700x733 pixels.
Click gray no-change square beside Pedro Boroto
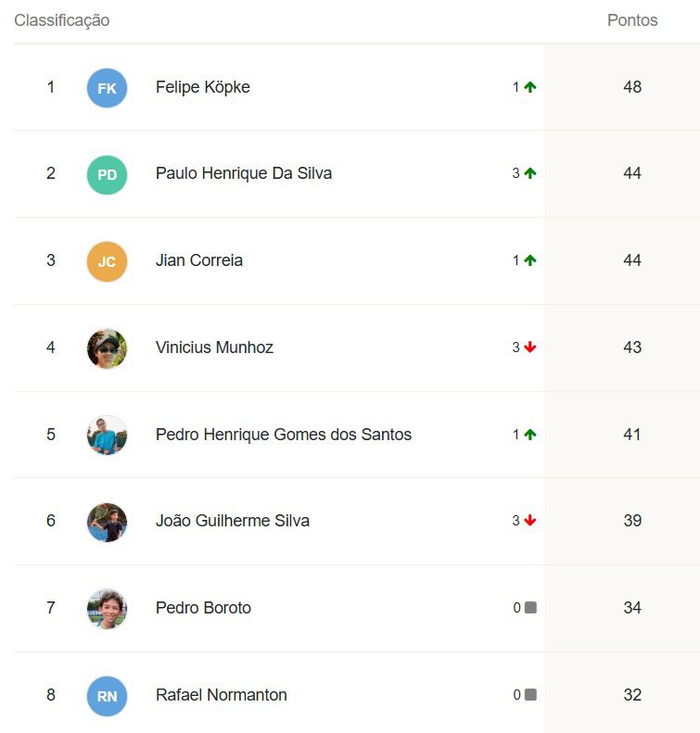coord(530,607)
